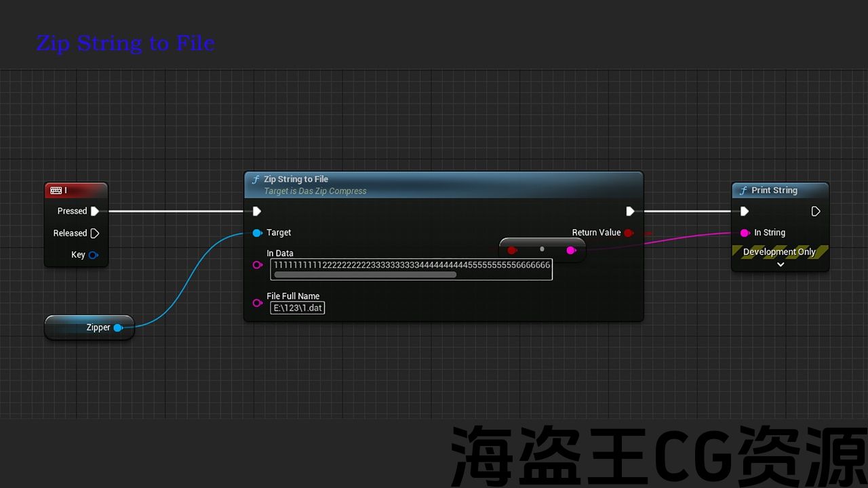Expand Print String advanced options chevron
868x488 pixels.
[781, 264]
